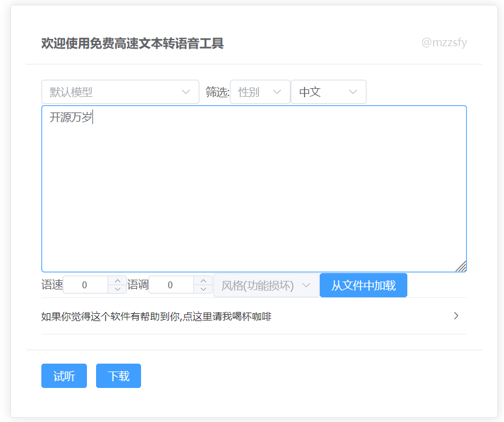This screenshot has width=504, height=422.
Task: Click inside the 语调 number input field
Action: [170, 285]
